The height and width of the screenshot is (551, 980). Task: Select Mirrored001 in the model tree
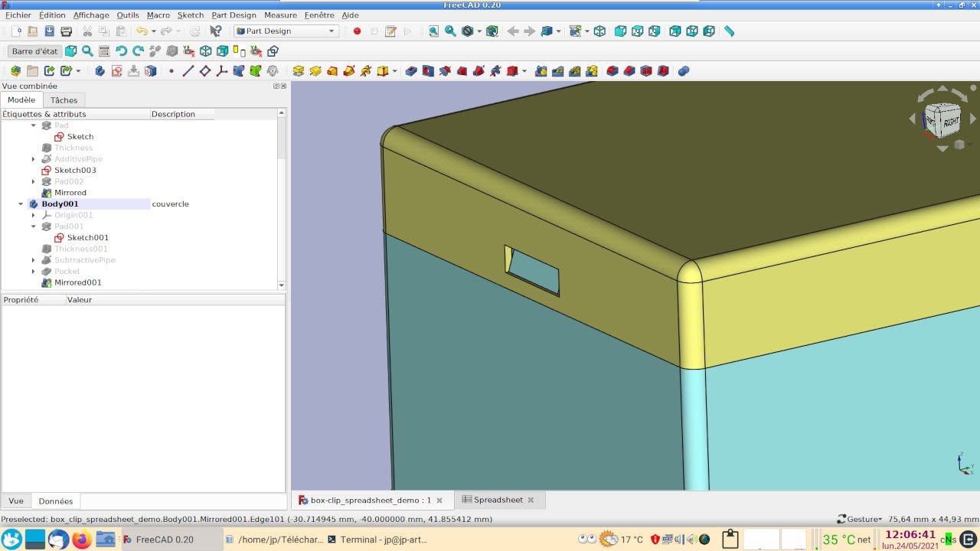(77, 282)
